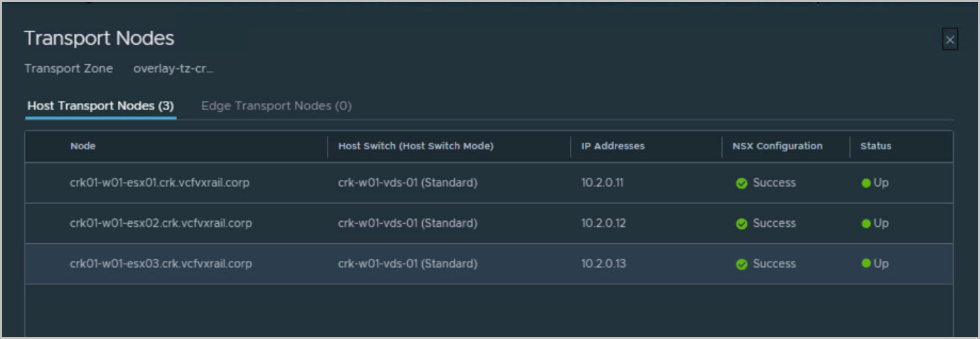The width and height of the screenshot is (980, 339).
Task: Close the Transport Nodes dialog
Action: (949, 40)
